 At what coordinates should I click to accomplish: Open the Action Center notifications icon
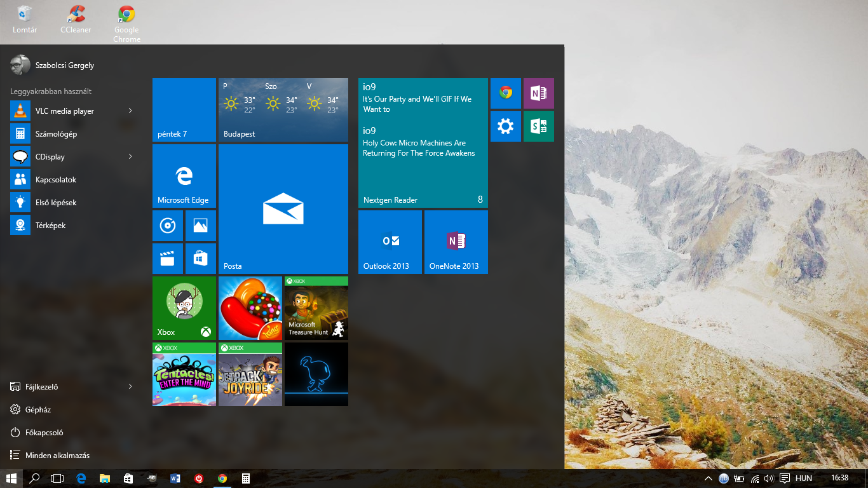pos(785,478)
